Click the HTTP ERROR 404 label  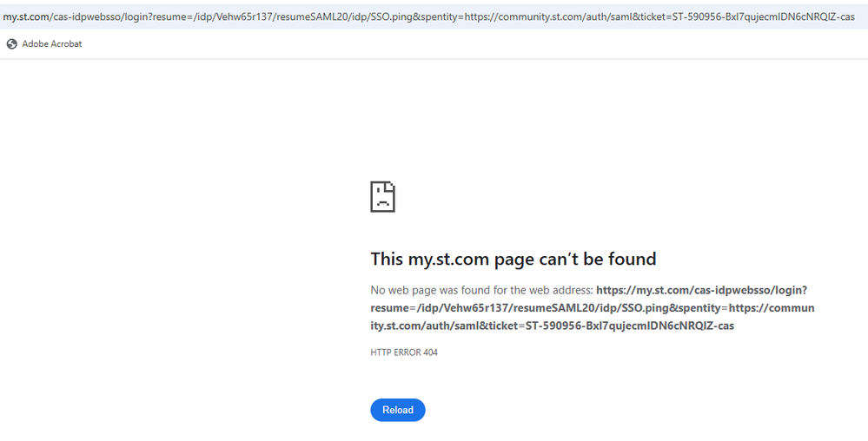(x=403, y=352)
